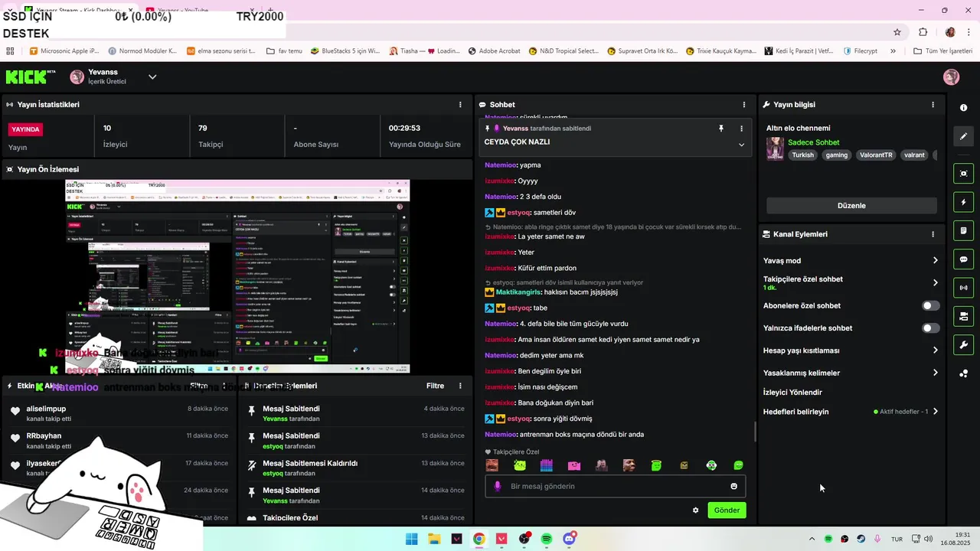Image resolution: width=980 pixels, height=551 pixels.
Task: Open Chrome extensions puzzle icon
Action: 923,32
